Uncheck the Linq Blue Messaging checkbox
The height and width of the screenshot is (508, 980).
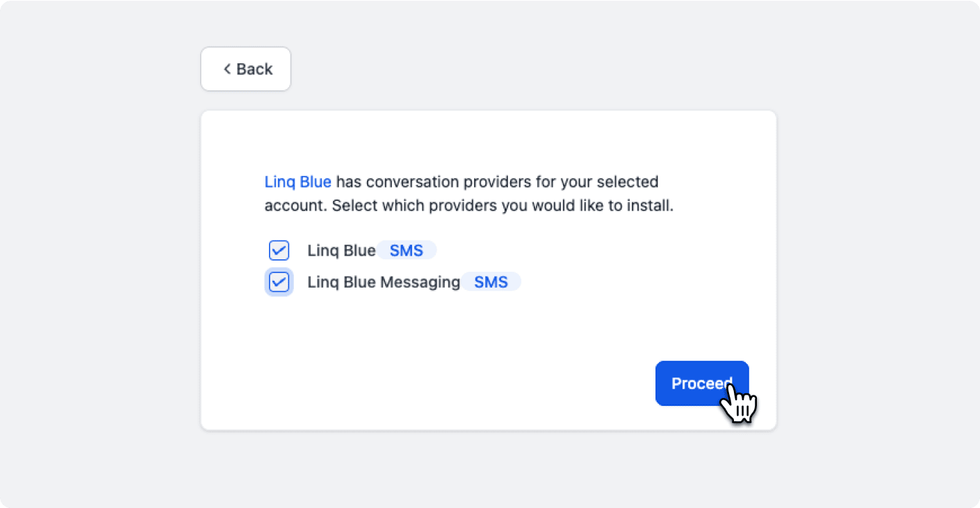pos(279,282)
